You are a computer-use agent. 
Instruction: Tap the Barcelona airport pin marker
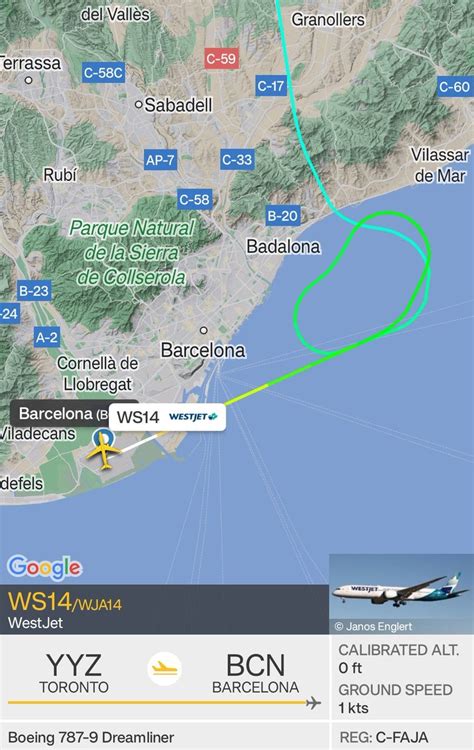pyautogui.click(x=103, y=436)
